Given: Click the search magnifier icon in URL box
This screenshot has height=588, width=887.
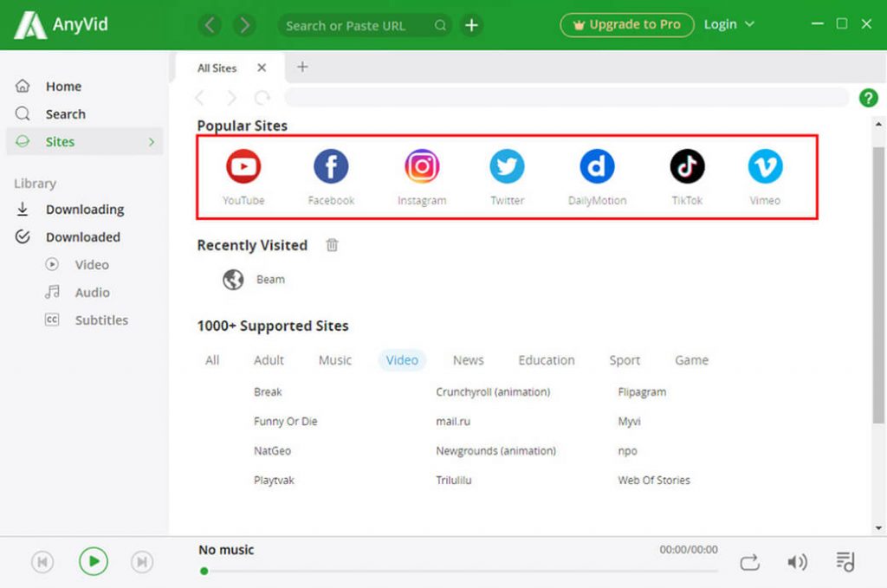Looking at the screenshot, I should click(x=440, y=25).
